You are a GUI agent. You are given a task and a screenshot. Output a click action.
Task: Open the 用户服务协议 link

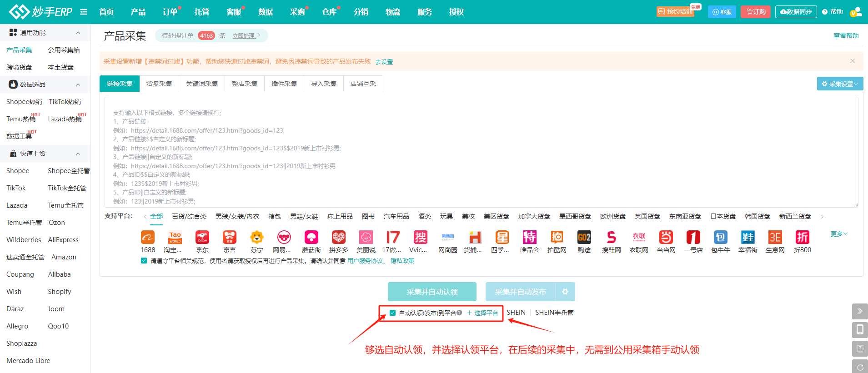point(365,261)
